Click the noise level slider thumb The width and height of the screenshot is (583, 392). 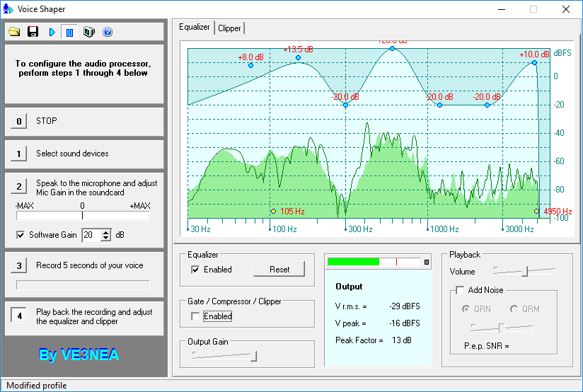[502, 328]
